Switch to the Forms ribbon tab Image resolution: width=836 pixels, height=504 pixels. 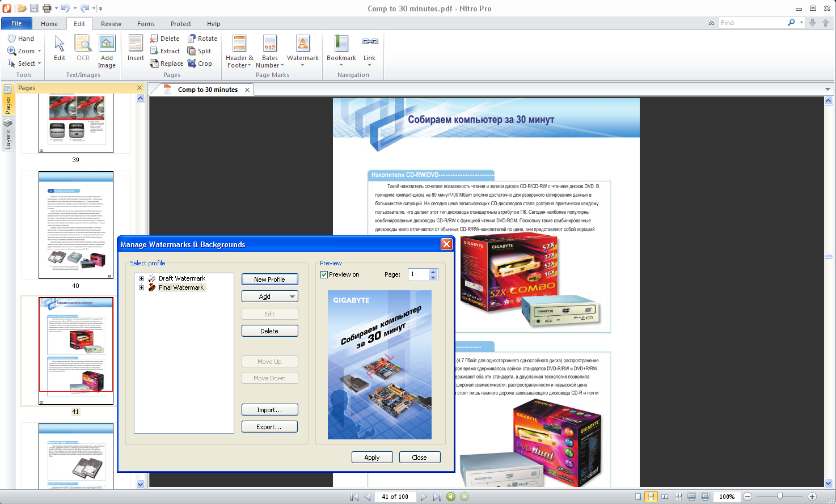click(x=146, y=24)
